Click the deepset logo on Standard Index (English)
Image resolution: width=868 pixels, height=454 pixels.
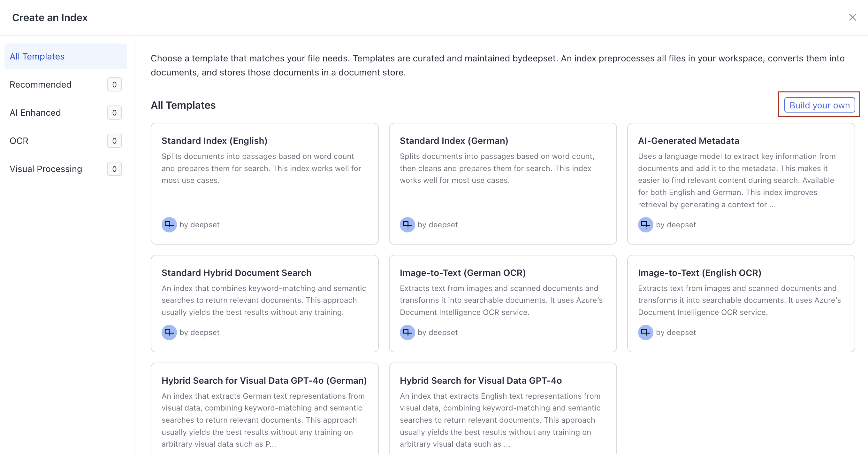[169, 225]
